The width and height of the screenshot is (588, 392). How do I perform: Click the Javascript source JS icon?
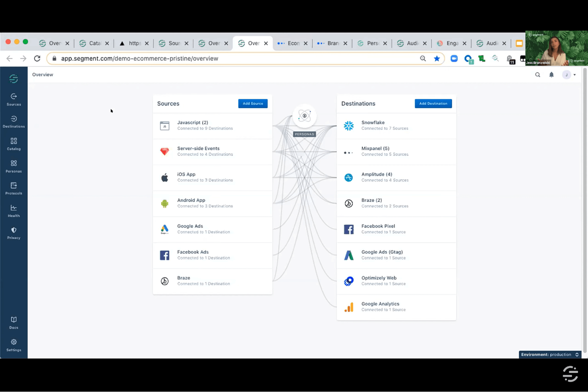[164, 126]
